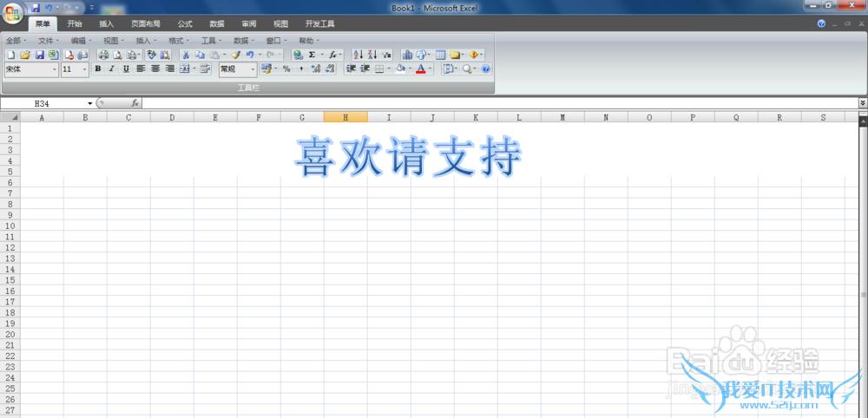Open the font name 宋体 dropdown
This screenshot has height=418, width=868.
click(x=54, y=69)
